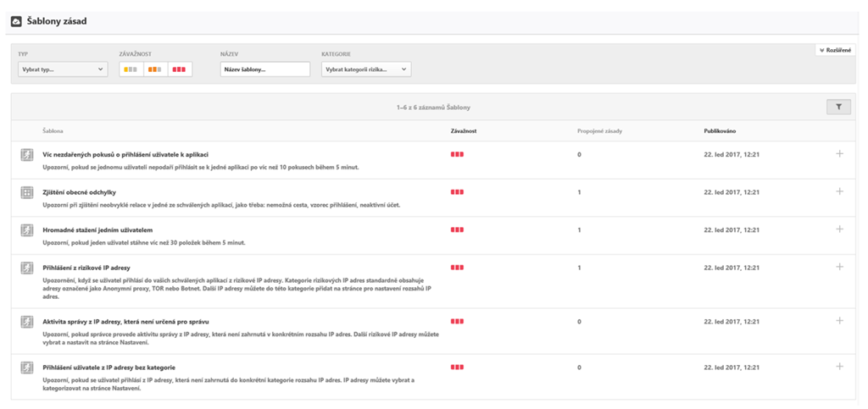
Task: Click the Propojené zásady column header
Action: tap(601, 131)
